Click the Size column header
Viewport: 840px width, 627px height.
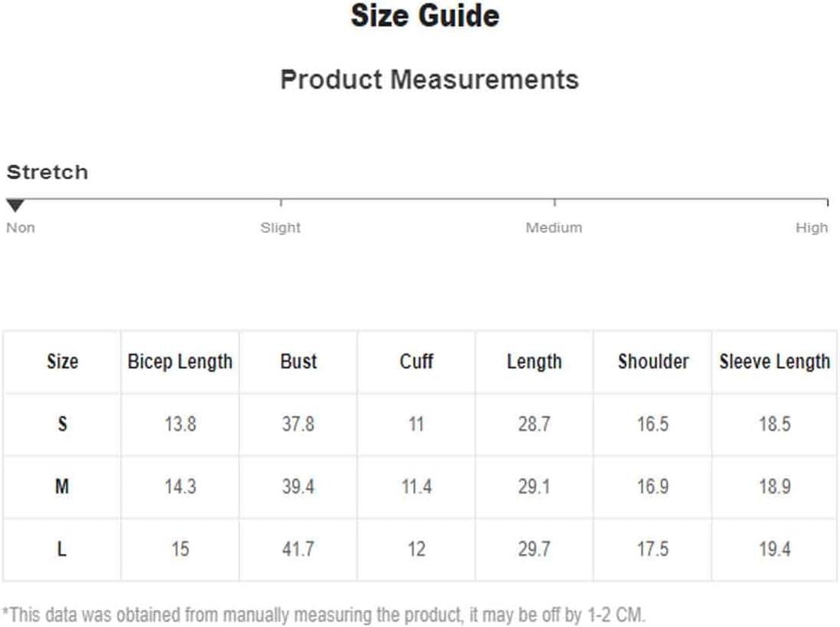click(62, 362)
